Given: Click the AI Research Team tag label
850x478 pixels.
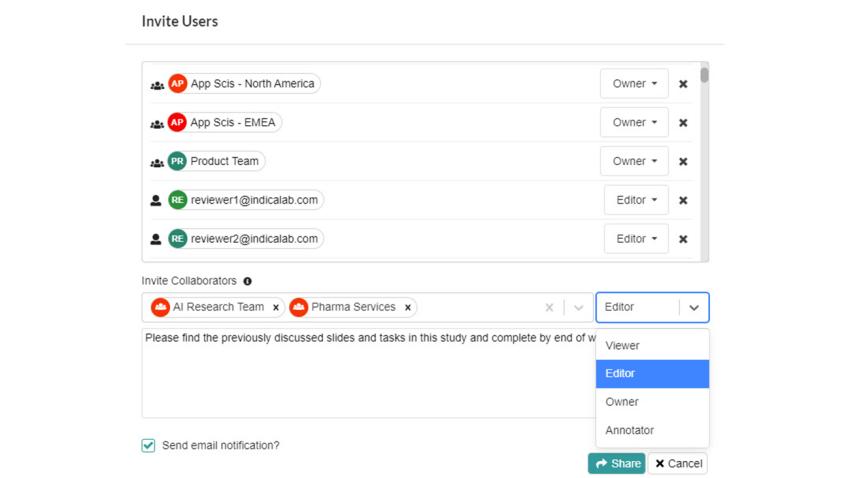Looking at the screenshot, I should (218, 307).
